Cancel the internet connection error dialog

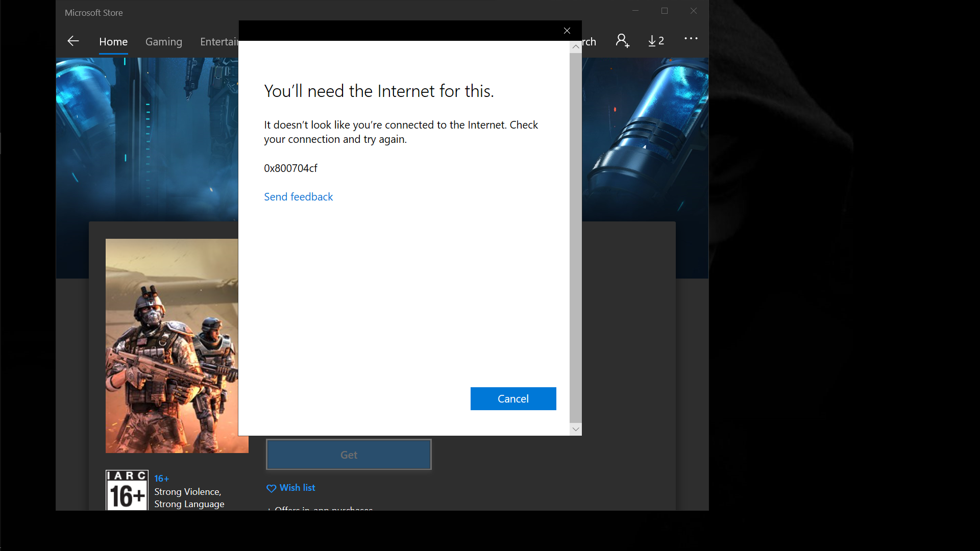(513, 398)
